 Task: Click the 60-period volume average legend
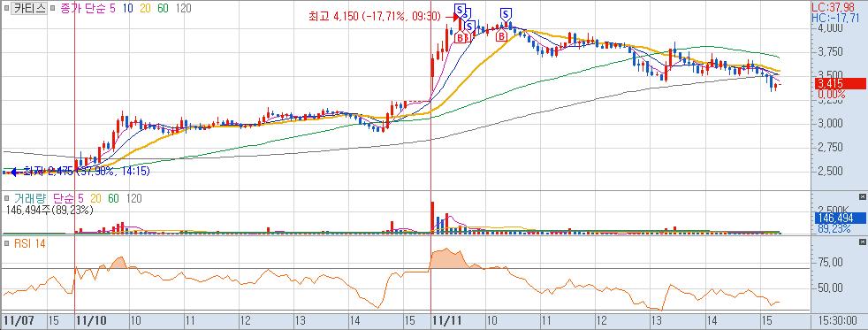tap(113, 199)
